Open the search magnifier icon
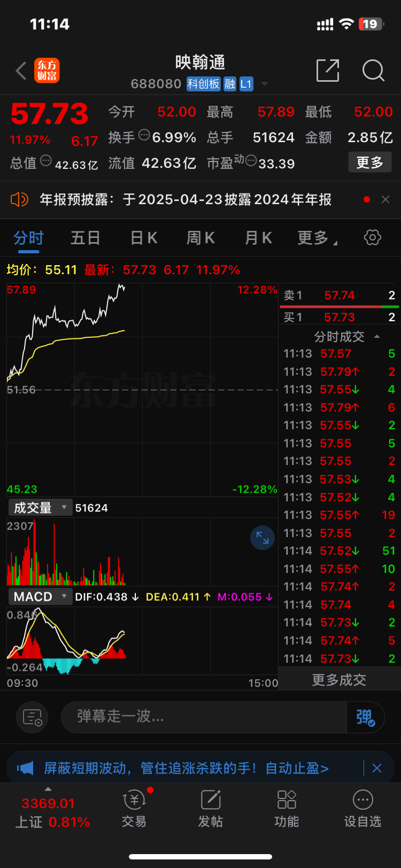The width and height of the screenshot is (401, 868). click(373, 71)
